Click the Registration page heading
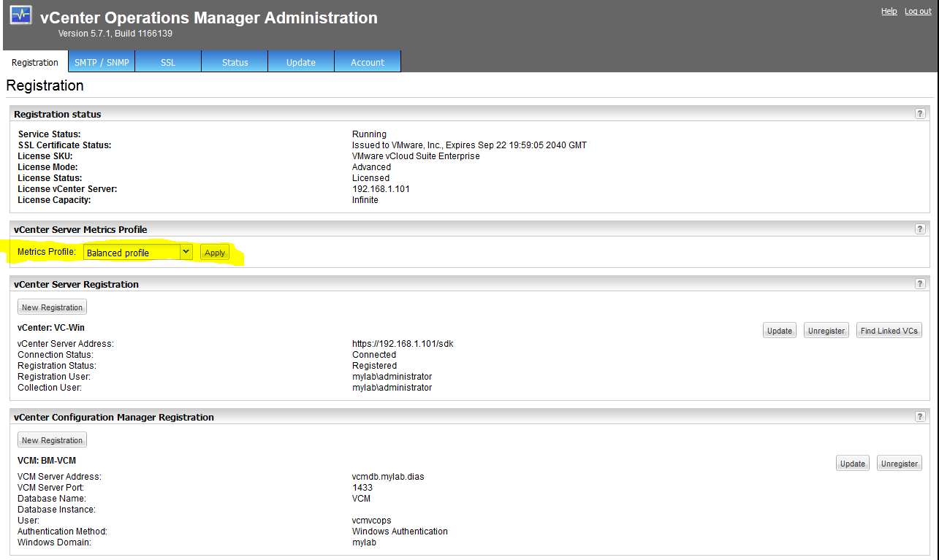 click(x=45, y=85)
